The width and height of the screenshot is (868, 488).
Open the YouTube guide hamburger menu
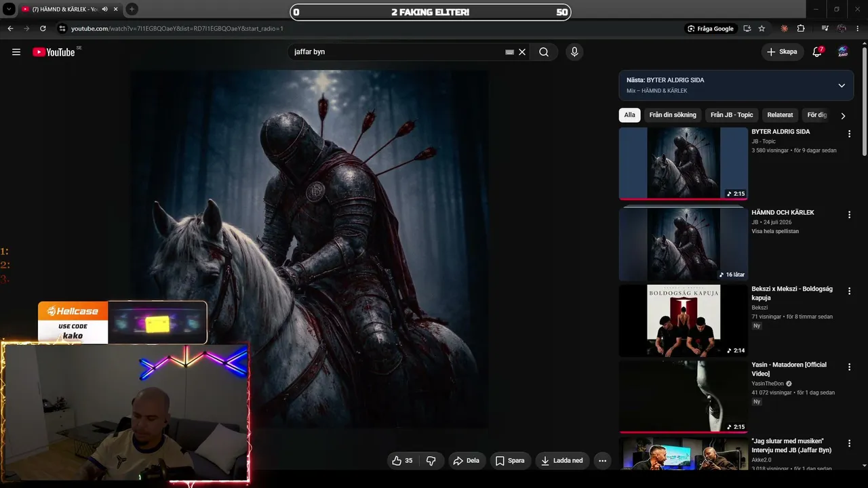click(16, 52)
